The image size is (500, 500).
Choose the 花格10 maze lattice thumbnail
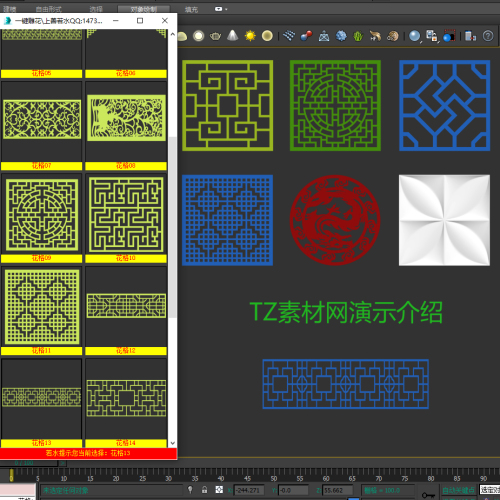pyautogui.click(x=126, y=214)
